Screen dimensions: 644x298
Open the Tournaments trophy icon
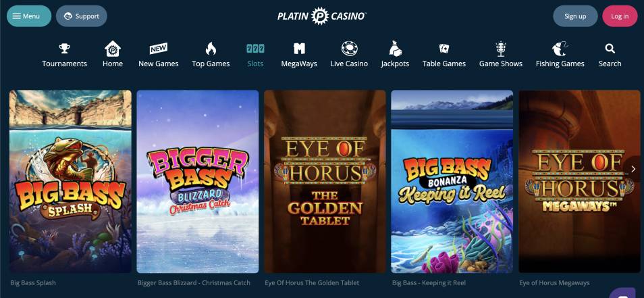click(65, 49)
